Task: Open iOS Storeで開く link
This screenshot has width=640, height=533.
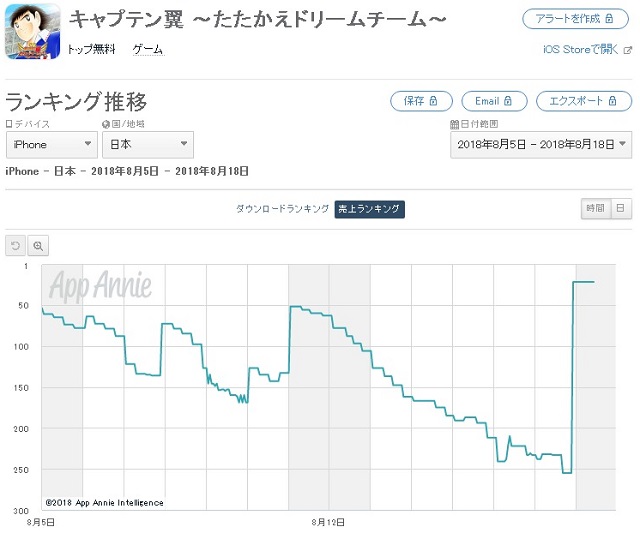Action: coord(580,49)
